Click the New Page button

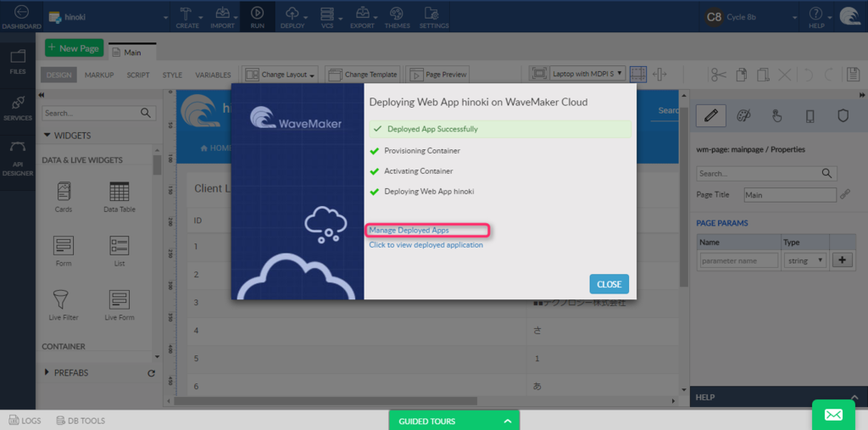75,48
